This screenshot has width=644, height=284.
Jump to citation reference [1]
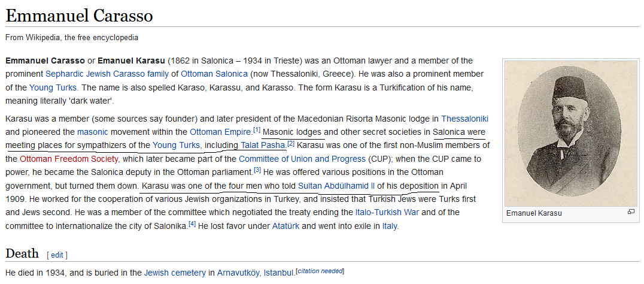click(257, 130)
